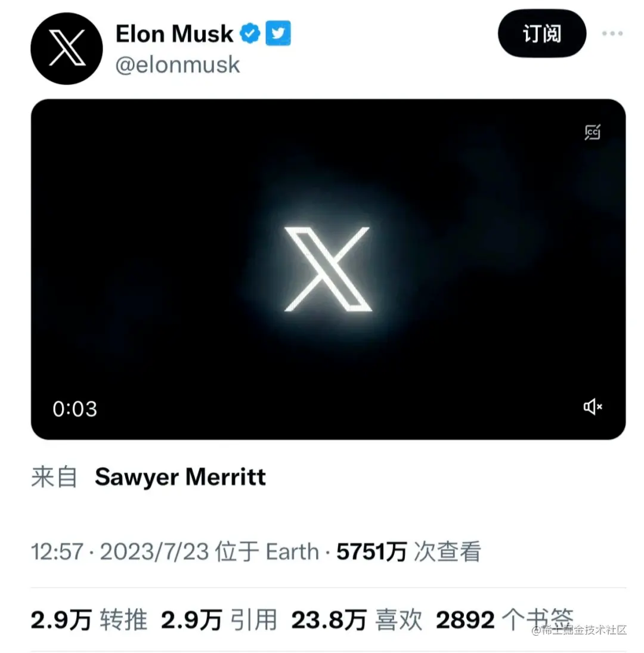
Task: Play the video showing the glowing X logo
Action: click(328, 269)
